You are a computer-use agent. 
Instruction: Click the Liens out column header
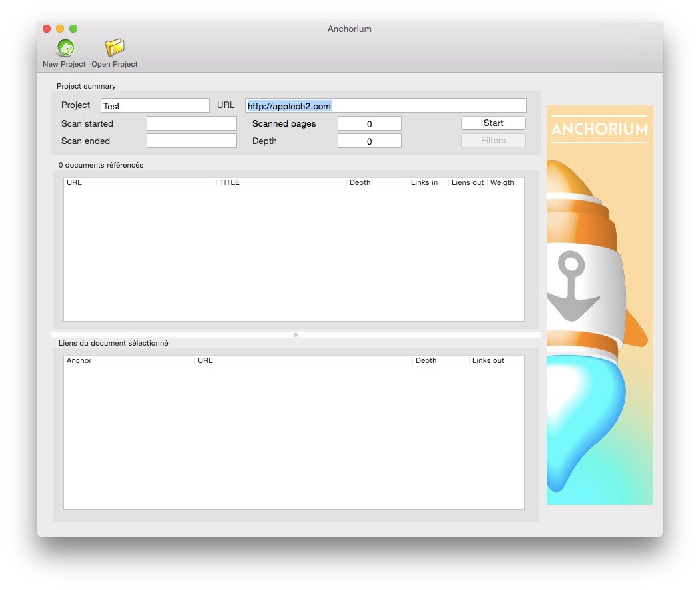(x=468, y=182)
